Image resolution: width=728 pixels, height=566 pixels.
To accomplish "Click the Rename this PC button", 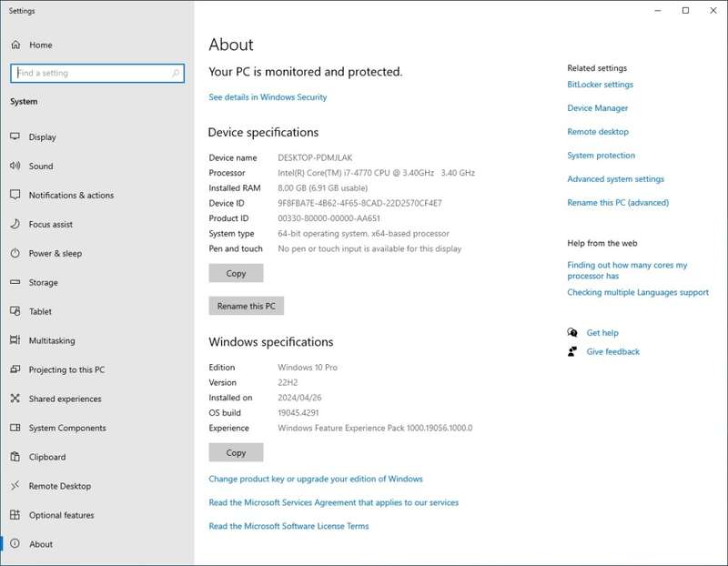I will [x=246, y=306].
